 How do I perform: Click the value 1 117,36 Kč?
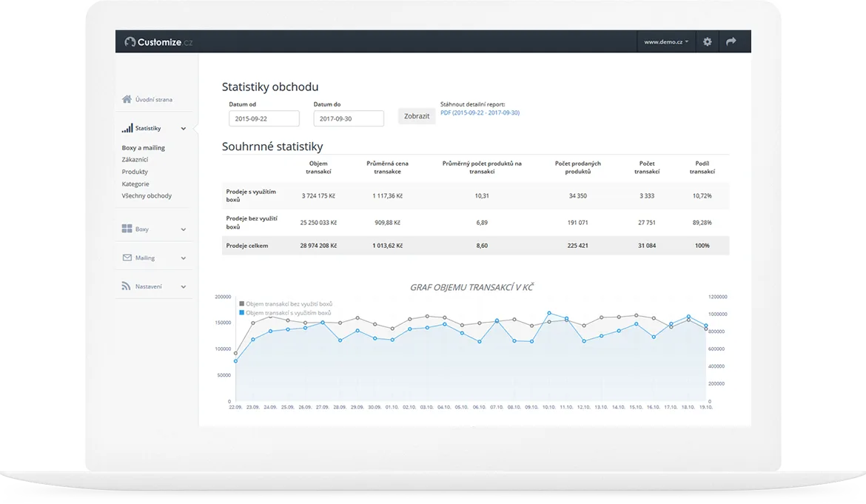point(387,196)
